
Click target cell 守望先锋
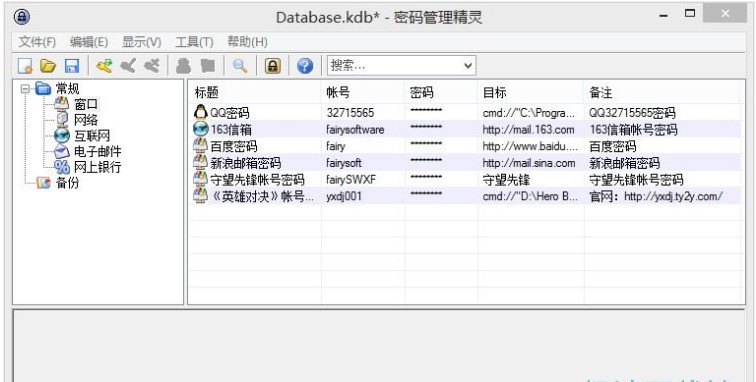pos(506,180)
